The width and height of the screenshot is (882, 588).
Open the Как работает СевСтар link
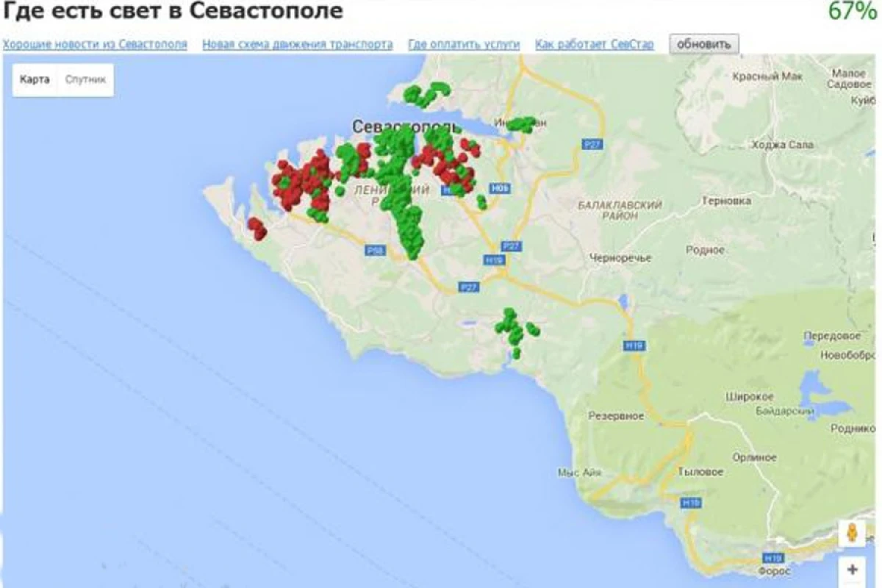[594, 44]
